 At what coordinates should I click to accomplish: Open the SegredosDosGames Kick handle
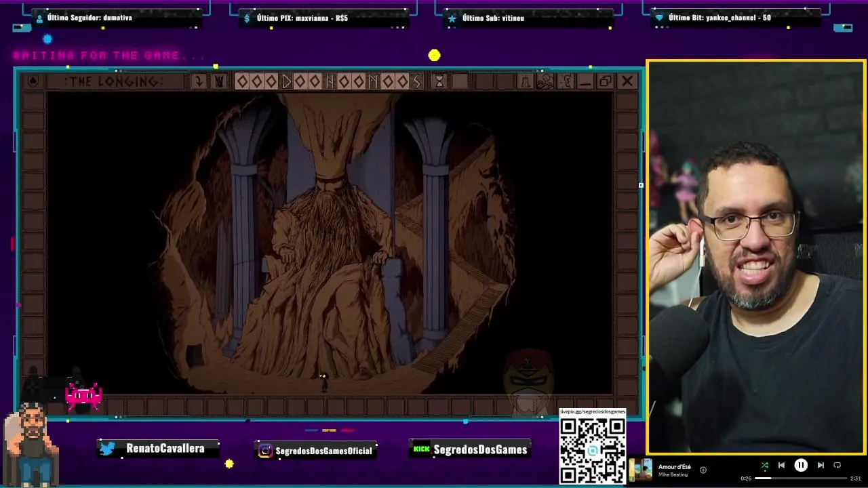coord(480,449)
